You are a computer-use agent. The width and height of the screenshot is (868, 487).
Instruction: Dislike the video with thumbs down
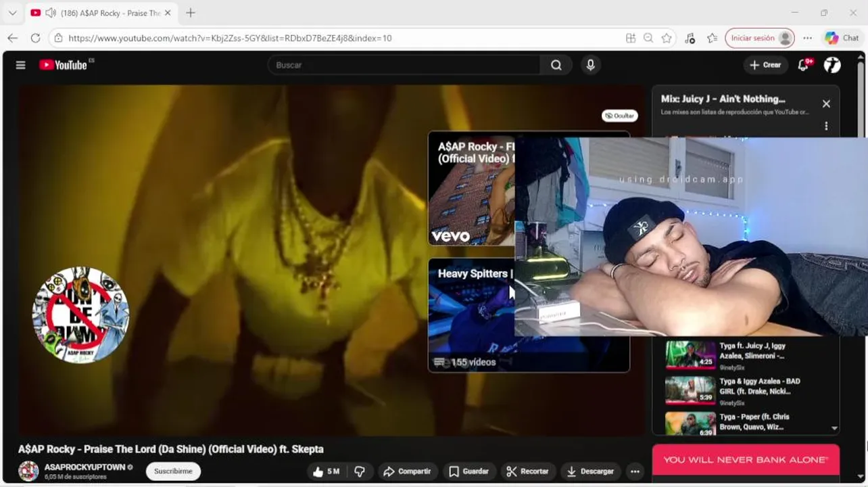[x=360, y=471]
